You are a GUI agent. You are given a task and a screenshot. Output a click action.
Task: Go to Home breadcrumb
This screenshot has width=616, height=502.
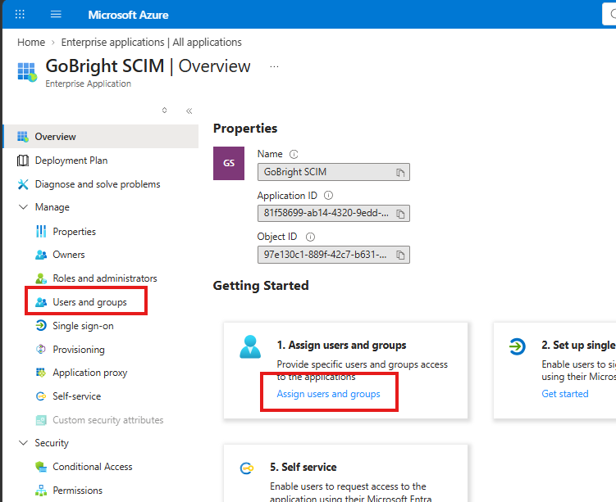click(x=31, y=42)
